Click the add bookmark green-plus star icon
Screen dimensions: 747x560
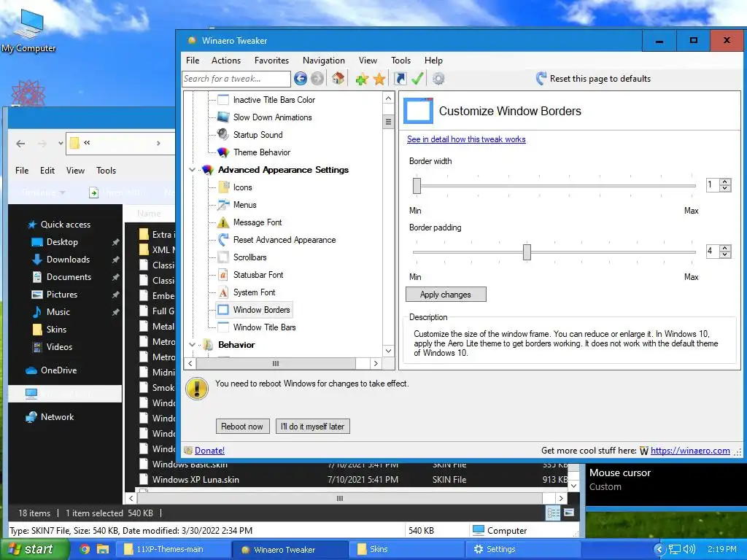click(x=362, y=79)
